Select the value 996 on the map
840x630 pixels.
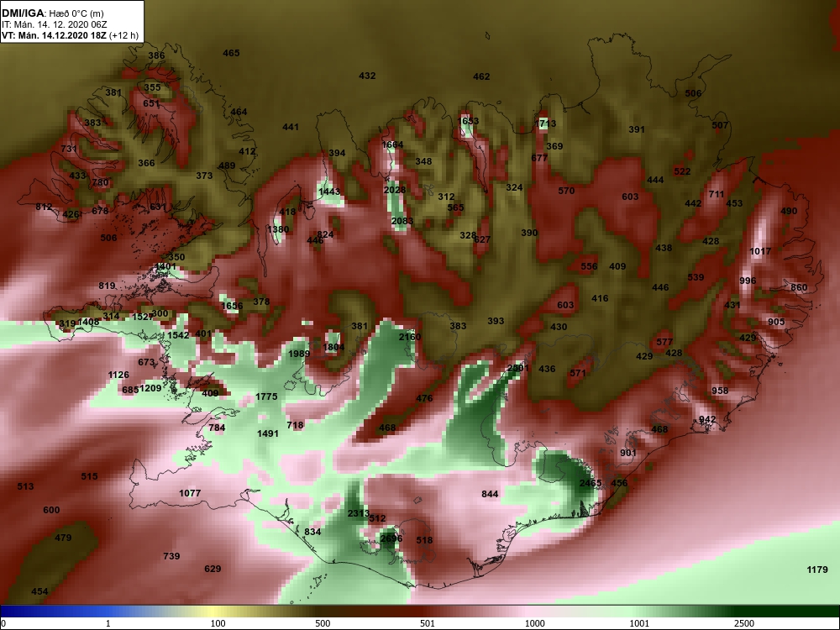click(x=748, y=281)
